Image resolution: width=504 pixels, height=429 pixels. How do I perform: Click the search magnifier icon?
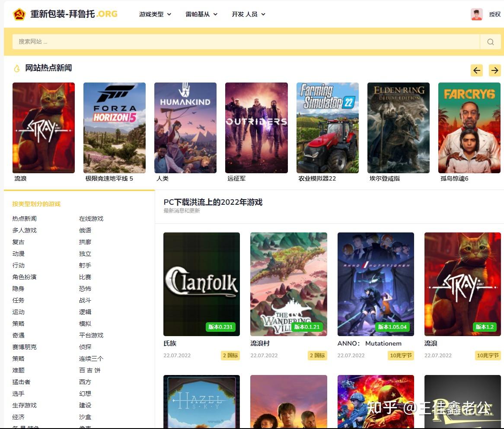(491, 41)
